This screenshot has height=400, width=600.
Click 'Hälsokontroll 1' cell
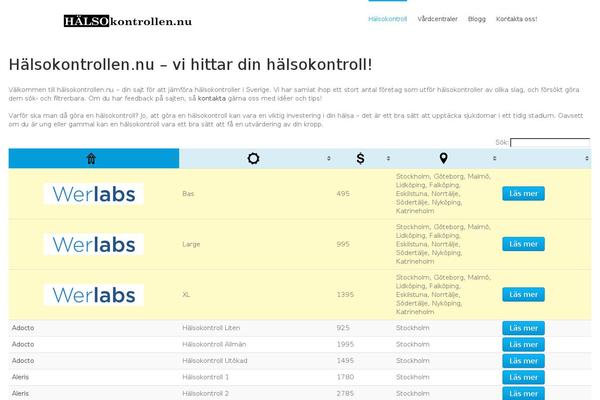[x=205, y=377]
